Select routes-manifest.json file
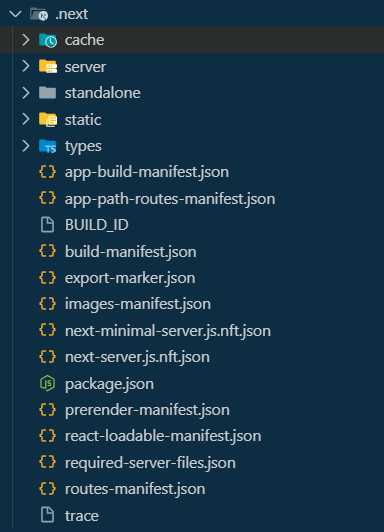 (x=135, y=489)
